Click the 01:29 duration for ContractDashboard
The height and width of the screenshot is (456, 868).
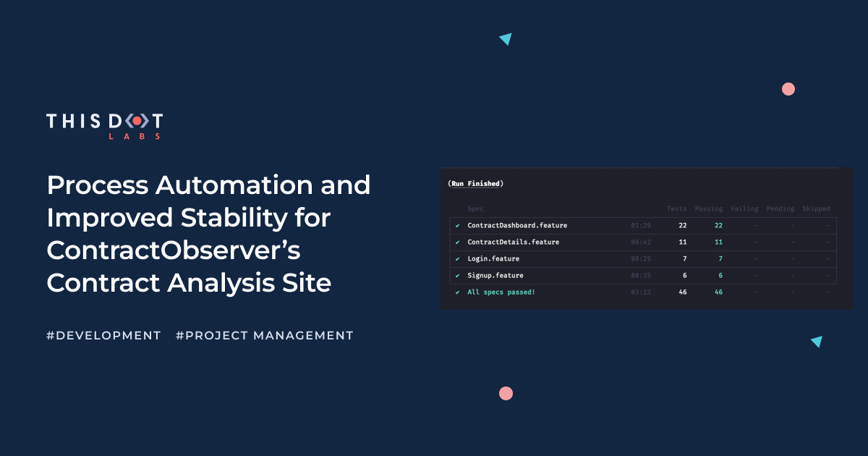(x=641, y=225)
